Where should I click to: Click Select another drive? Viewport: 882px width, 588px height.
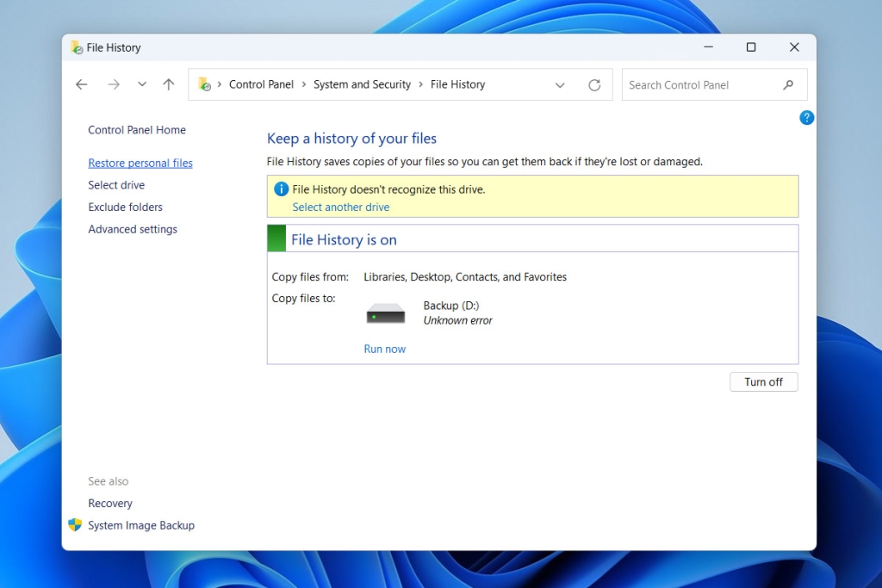[340, 207]
